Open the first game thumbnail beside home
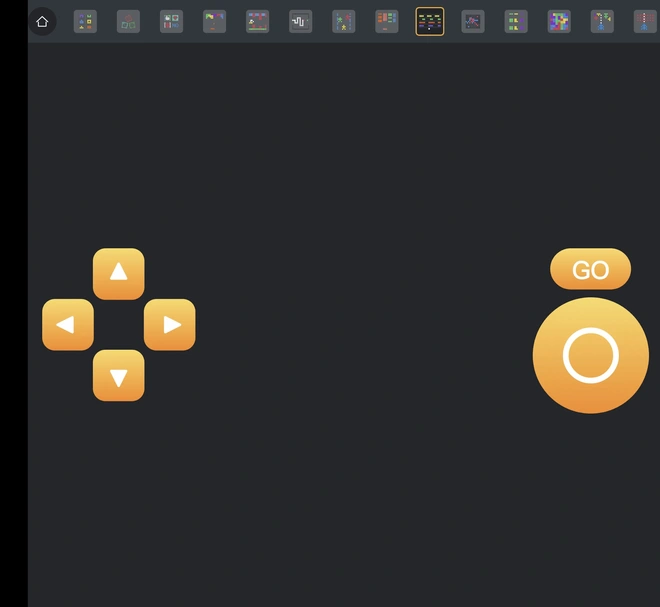 tap(85, 21)
